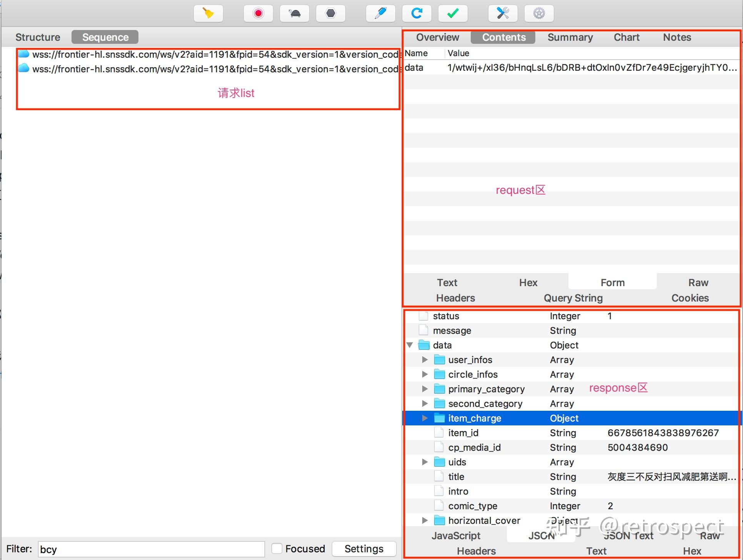Click the blue repeat request icon

416,13
